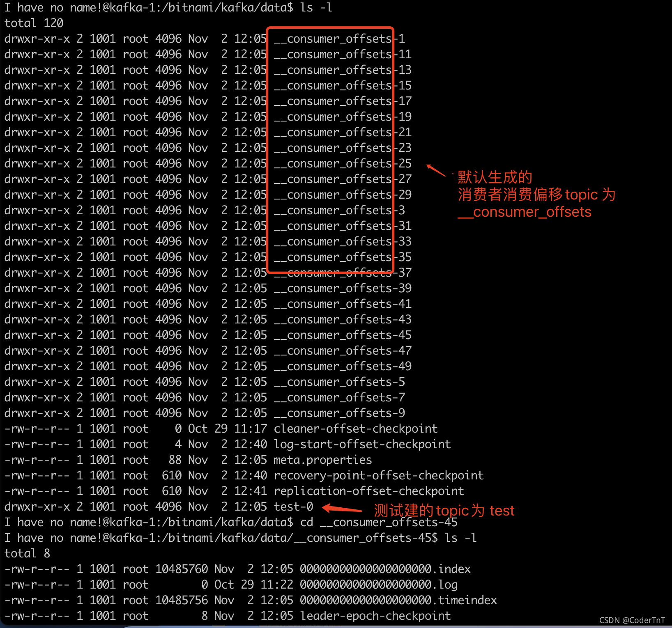Image resolution: width=672 pixels, height=628 pixels.
Task: Click the 'Oct 29 11:17' timestamp
Action: click(x=228, y=429)
